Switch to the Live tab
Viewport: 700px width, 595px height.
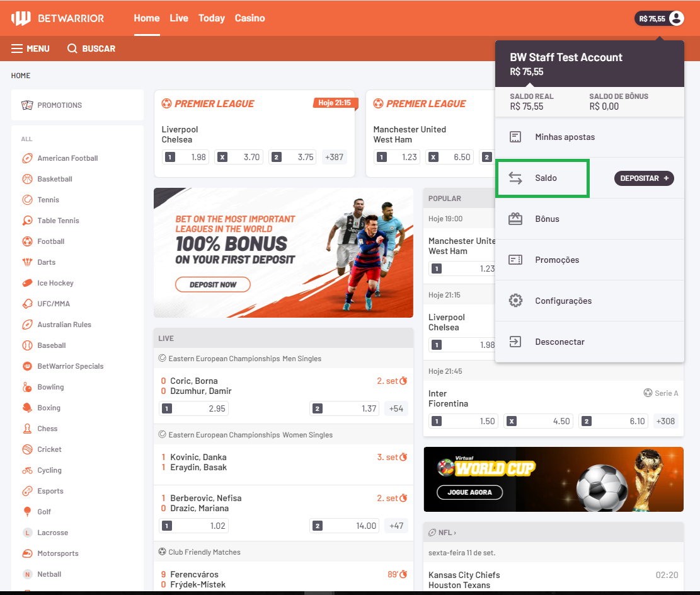tap(179, 18)
